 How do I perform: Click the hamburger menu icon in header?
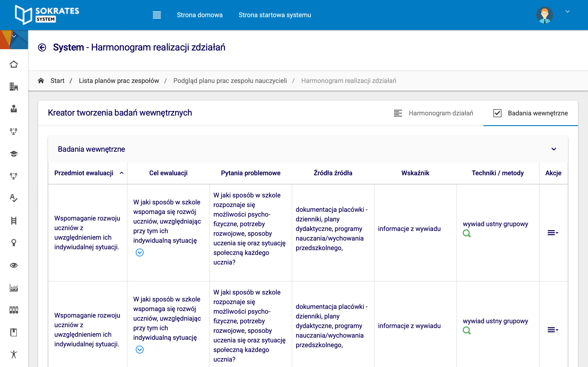click(157, 15)
